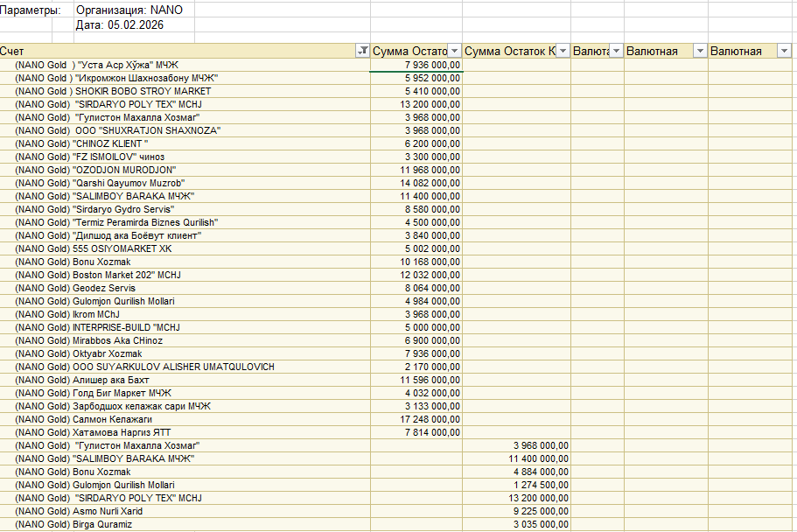Select the "Уста Аср Хўжа" МЧЖ row
Screen dimensions: 797x532
pyautogui.click(x=185, y=65)
